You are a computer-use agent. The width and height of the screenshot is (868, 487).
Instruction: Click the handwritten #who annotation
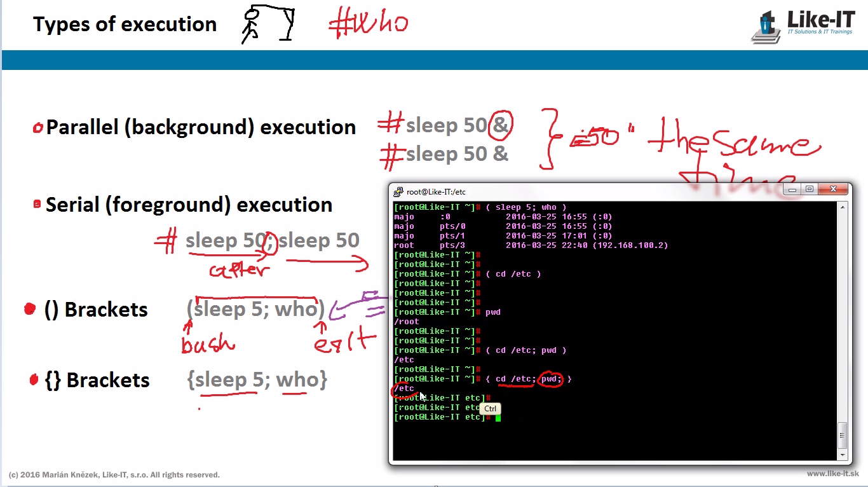[x=369, y=24]
